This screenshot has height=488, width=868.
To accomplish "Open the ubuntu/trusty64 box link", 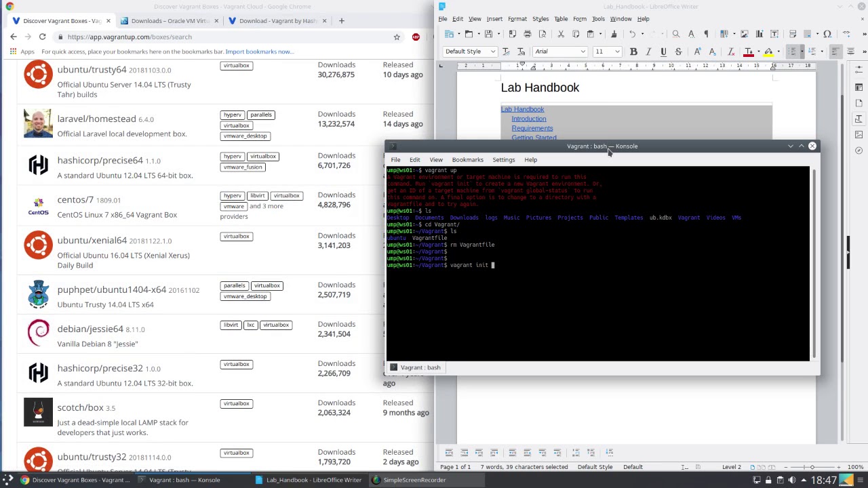I will tap(92, 70).
